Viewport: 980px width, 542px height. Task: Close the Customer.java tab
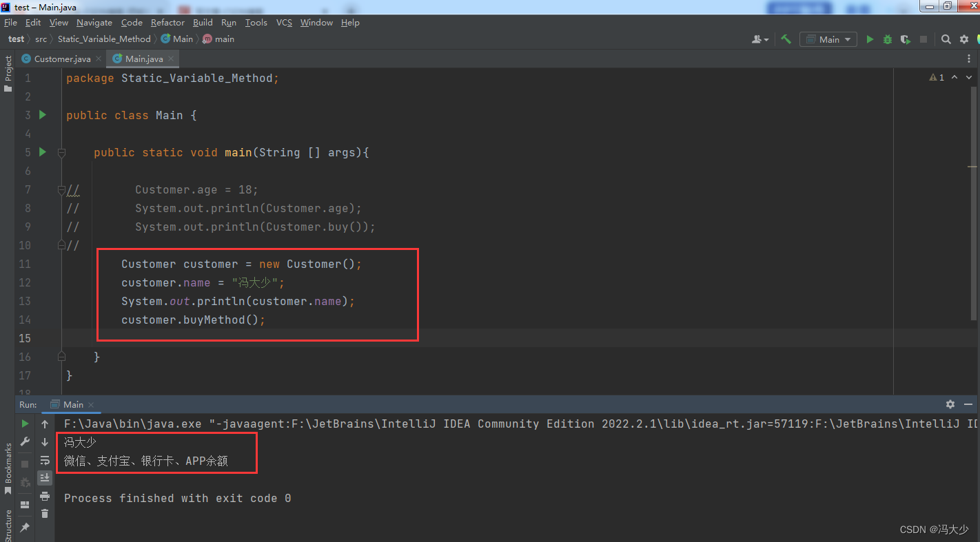click(98, 59)
